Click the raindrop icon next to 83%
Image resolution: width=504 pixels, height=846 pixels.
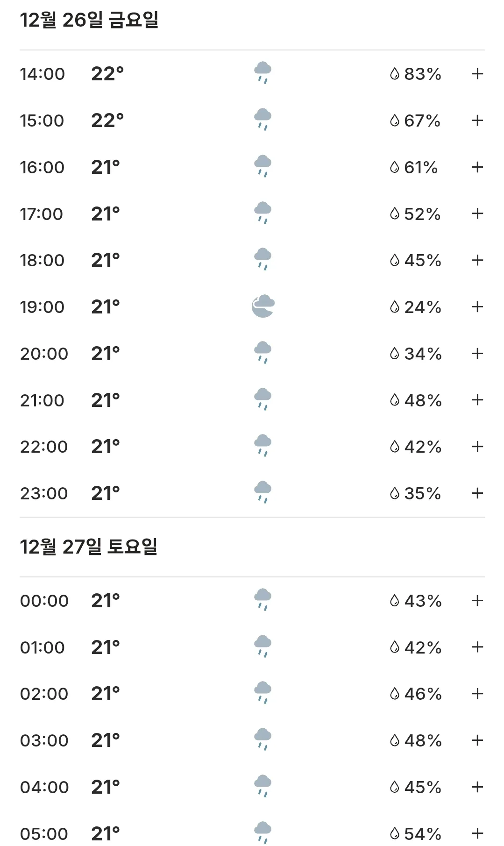point(395,74)
